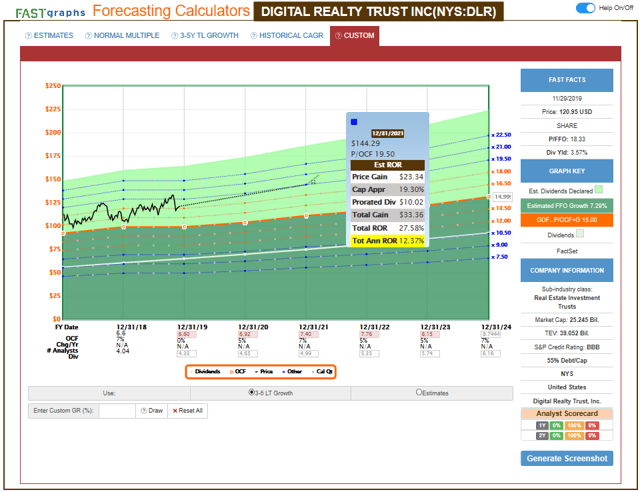Click the Draw button
Viewport: 640px width, 492px height.
[151, 411]
